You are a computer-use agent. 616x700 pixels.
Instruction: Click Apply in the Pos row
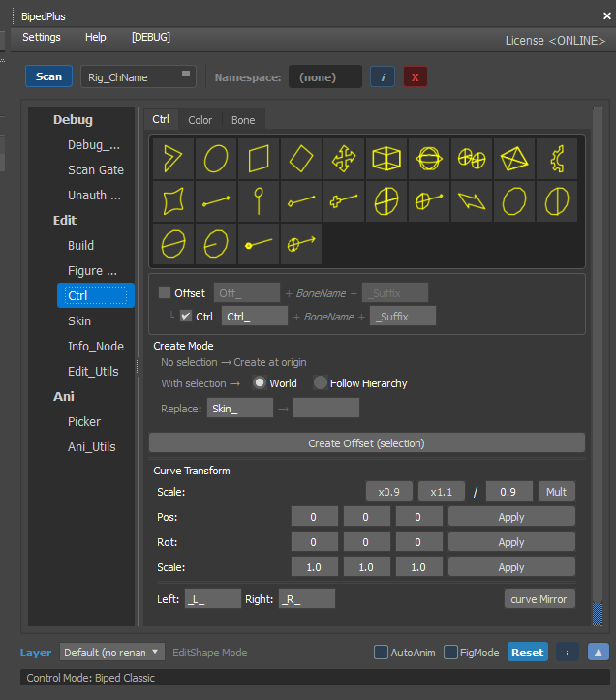coord(511,517)
